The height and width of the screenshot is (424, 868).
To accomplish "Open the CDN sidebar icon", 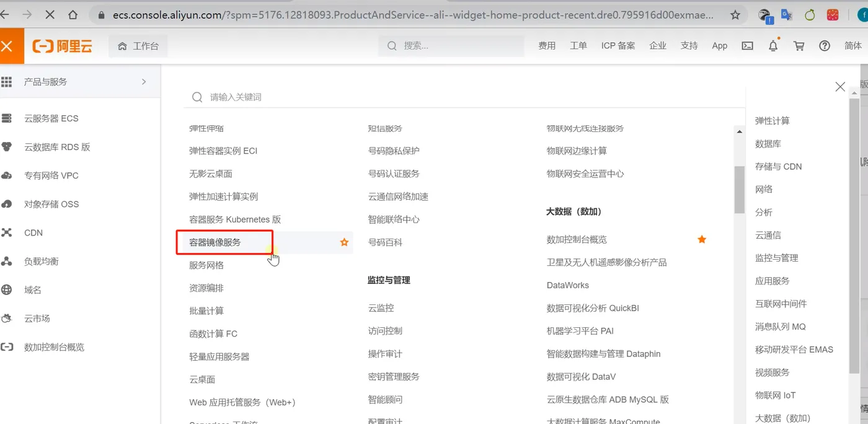I will (7, 232).
